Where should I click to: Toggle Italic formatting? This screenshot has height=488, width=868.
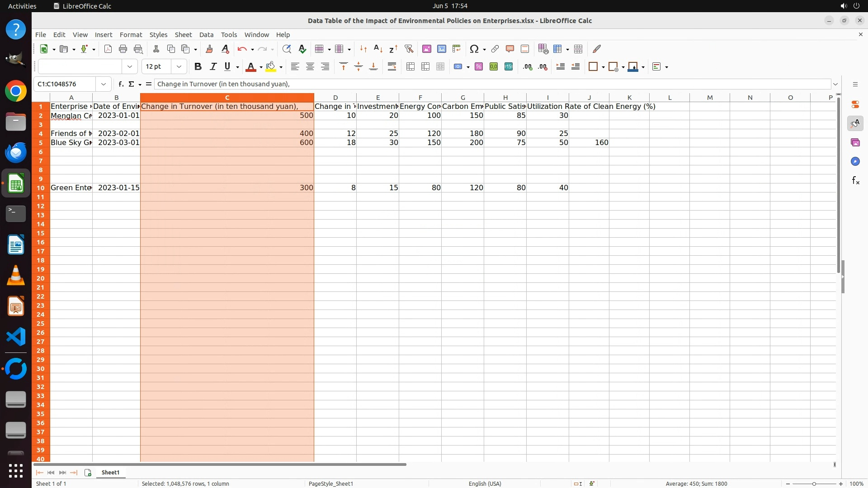tap(213, 67)
